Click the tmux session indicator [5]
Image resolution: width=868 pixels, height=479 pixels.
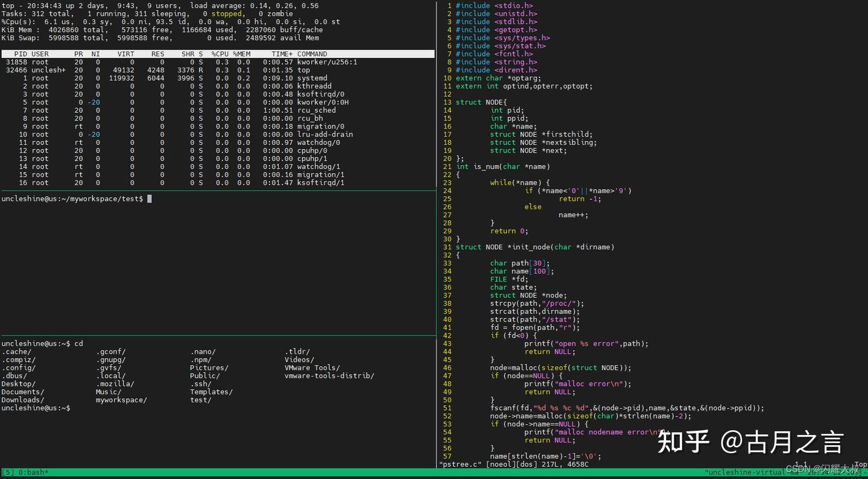8,472
